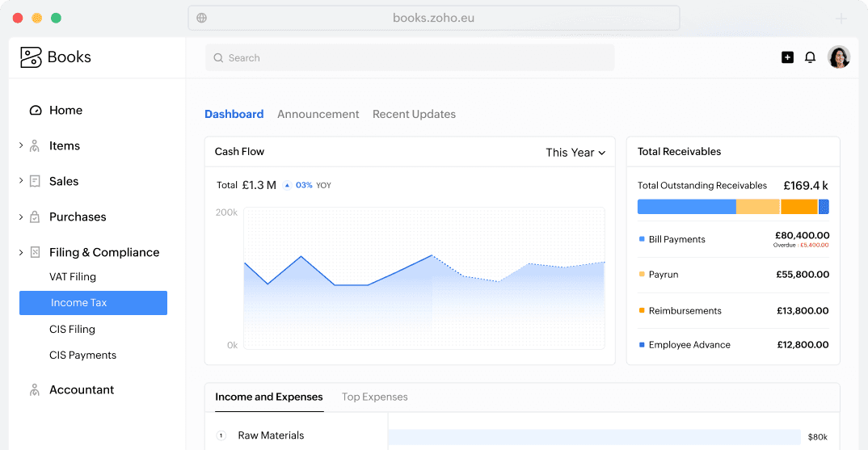Open CIS Payments in the sidebar
Viewport: 868px width, 450px height.
pos(82,355)
